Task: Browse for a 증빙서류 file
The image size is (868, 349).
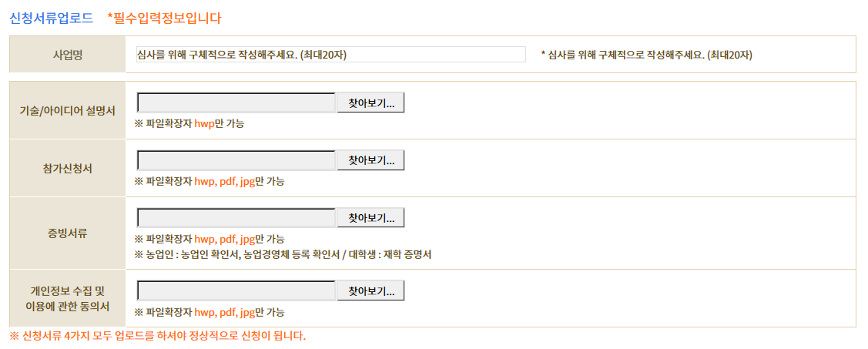Action: pyautogui.click(x=370, y=218)
